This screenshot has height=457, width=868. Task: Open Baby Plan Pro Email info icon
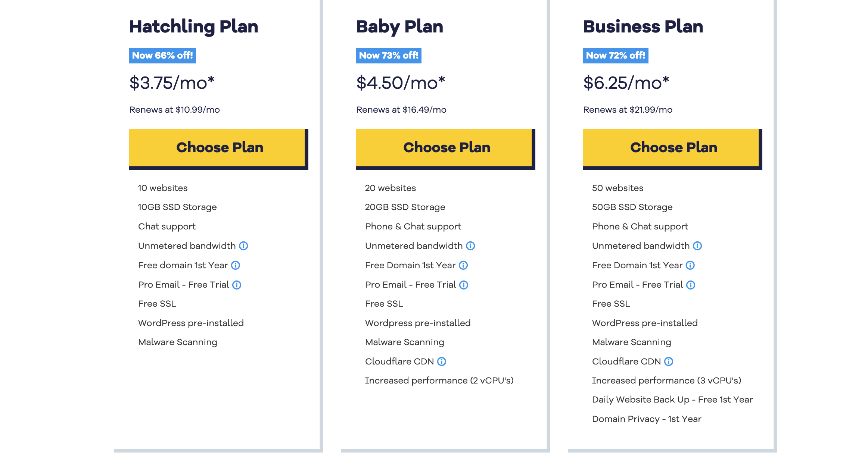tap(464, 285)
